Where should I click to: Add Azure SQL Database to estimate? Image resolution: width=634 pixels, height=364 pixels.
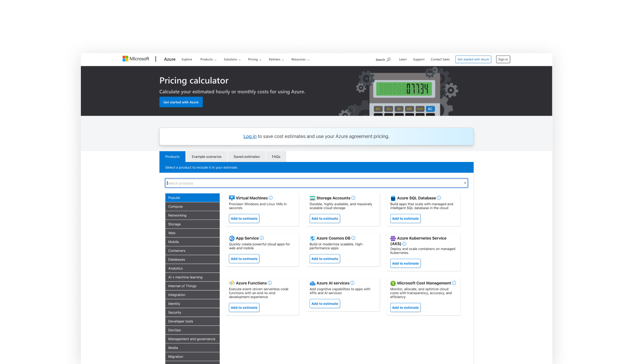coord(406,218)
